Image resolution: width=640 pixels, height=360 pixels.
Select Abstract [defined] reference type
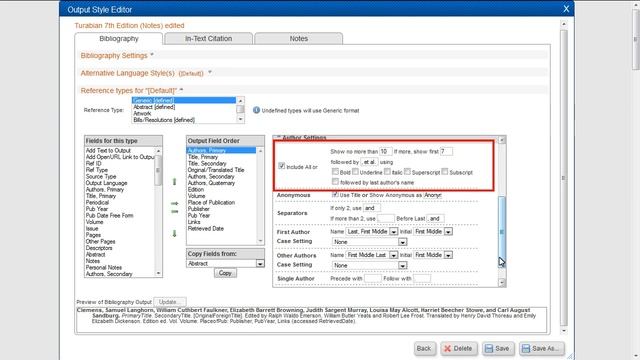[x=154, y=107]
